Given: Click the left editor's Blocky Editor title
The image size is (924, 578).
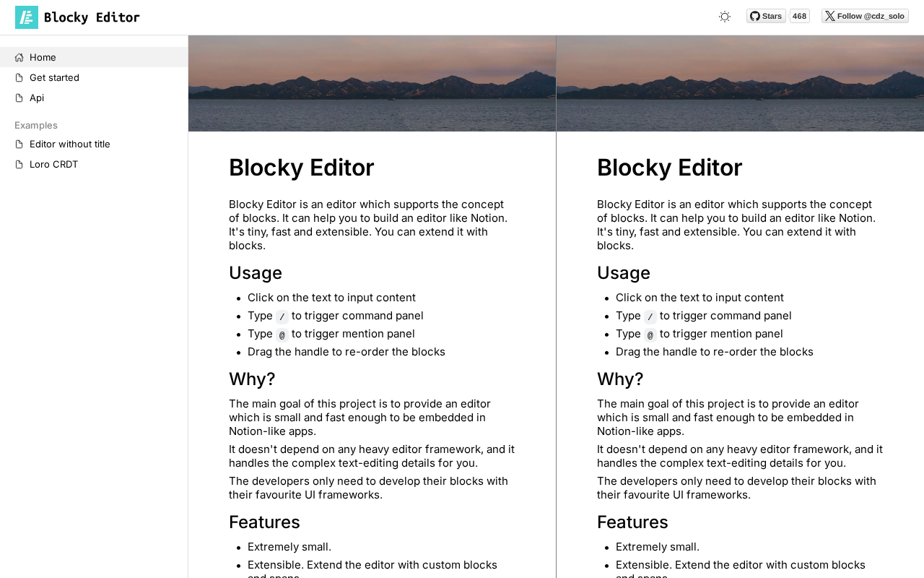Looking at the screenshot, I should pyautogui.click(x=302, y=168).
